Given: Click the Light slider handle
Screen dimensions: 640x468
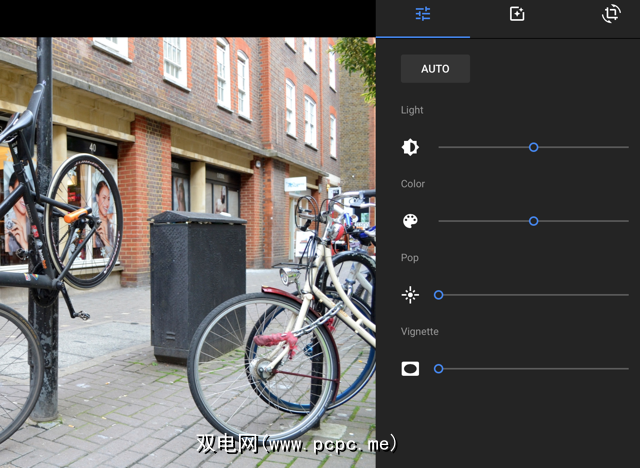Looking at the screenshot, I should [534, 147].
